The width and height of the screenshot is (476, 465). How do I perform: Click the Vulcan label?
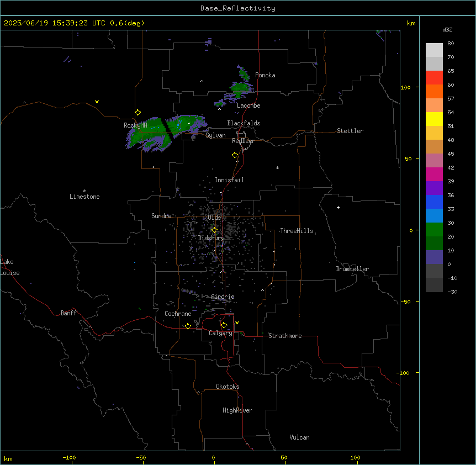tap(300, 437)
